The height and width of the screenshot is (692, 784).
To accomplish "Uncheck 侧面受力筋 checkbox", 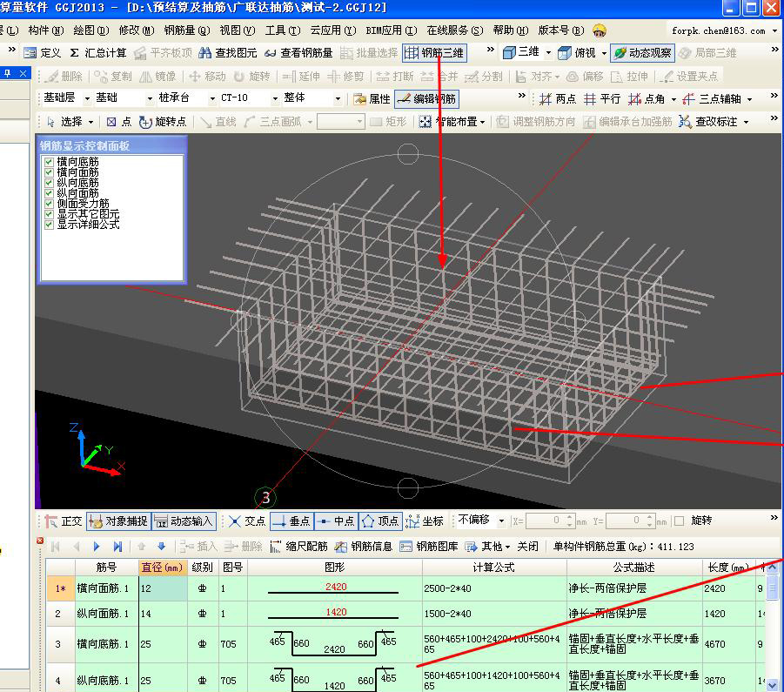I will (x=49, y=204).
